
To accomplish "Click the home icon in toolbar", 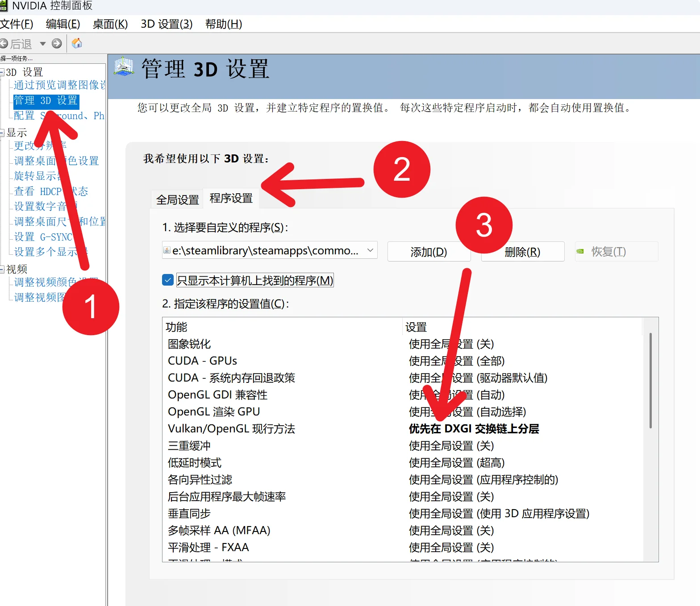I will pos(77,43).
